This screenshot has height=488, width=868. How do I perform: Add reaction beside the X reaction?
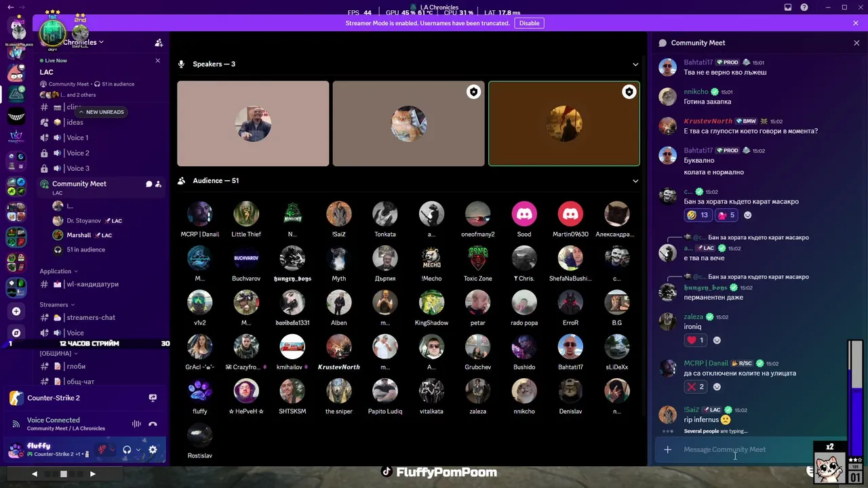point(717,387)
